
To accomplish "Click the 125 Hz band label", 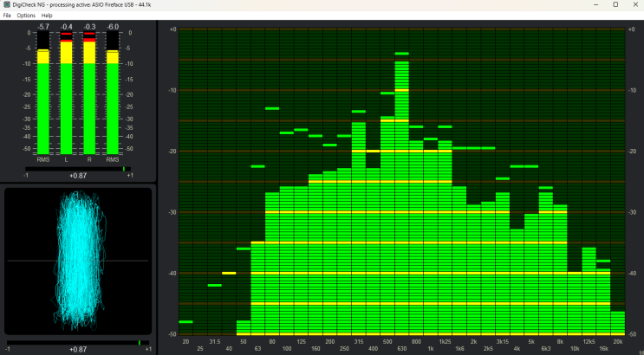I will [x=301, y=342].
